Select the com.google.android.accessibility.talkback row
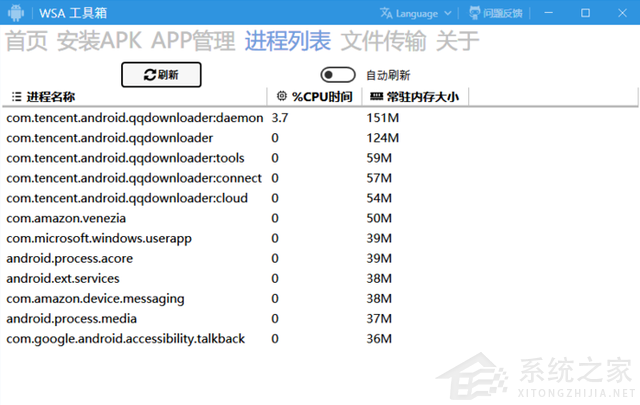 click(125, 339)
